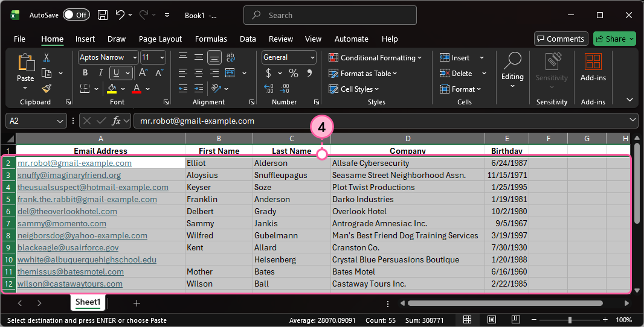Viewport: 644px width, 327px height.
Task: Click the Undo arrow icon
Action: [x=120, y=14]
